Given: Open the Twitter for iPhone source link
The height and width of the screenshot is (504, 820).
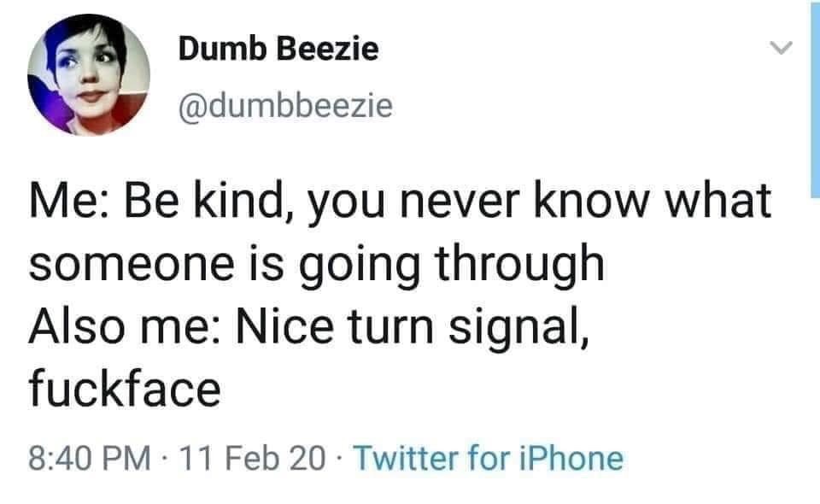Looking at the screenshot, I should tap(488, 459).
